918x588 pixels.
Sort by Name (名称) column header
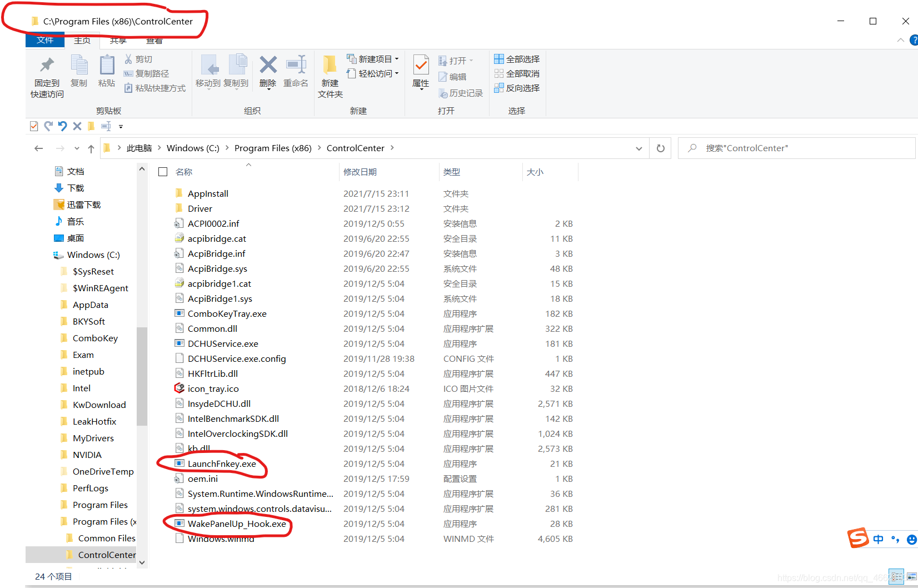coord(184,172)
